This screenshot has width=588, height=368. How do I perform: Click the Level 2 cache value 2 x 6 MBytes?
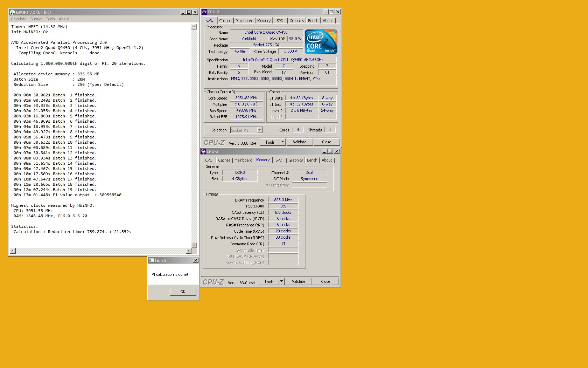pos(301,110)
